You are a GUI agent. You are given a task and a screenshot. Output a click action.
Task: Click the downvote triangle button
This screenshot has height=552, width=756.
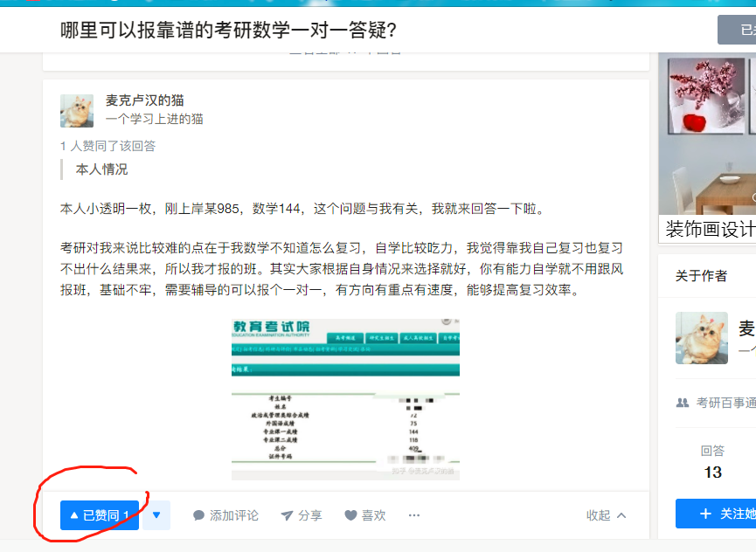[x=156, y=515]
